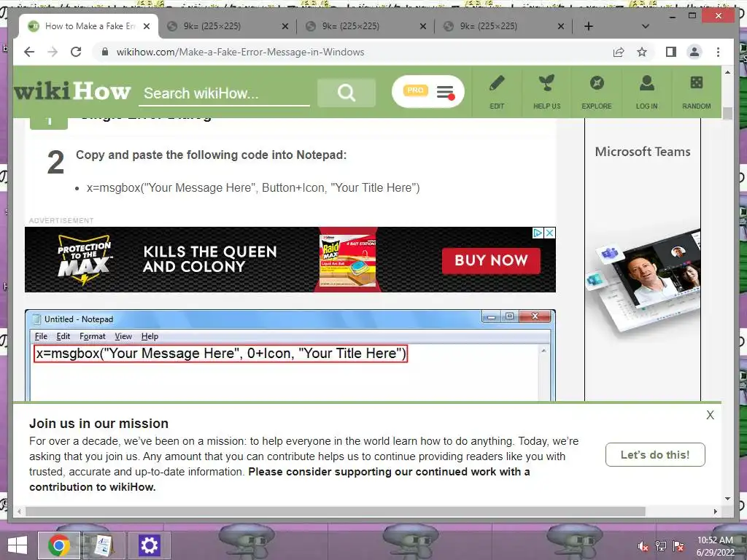Screen dimensions: 747x560
Task: Dismiss the Join us in our mission banner
Action: (x=710, y=415)
